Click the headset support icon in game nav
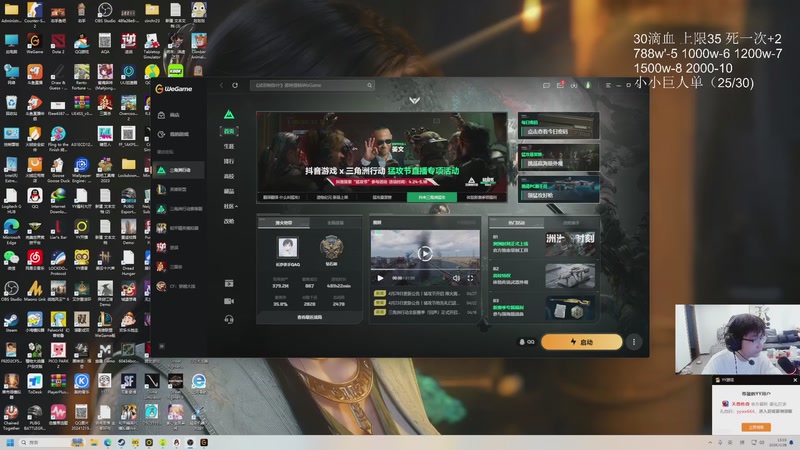800x450 pixels. (229, 319)
